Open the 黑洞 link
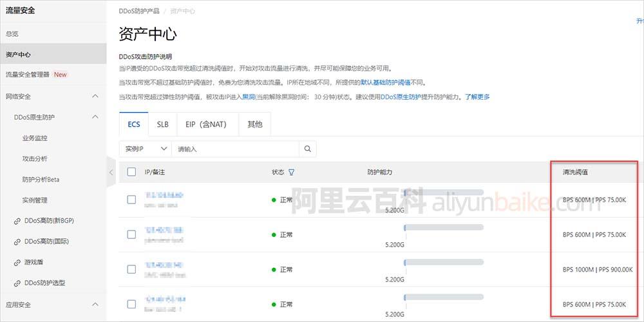The width and height of the screenshot is (644, 322). tap(249, 97)
